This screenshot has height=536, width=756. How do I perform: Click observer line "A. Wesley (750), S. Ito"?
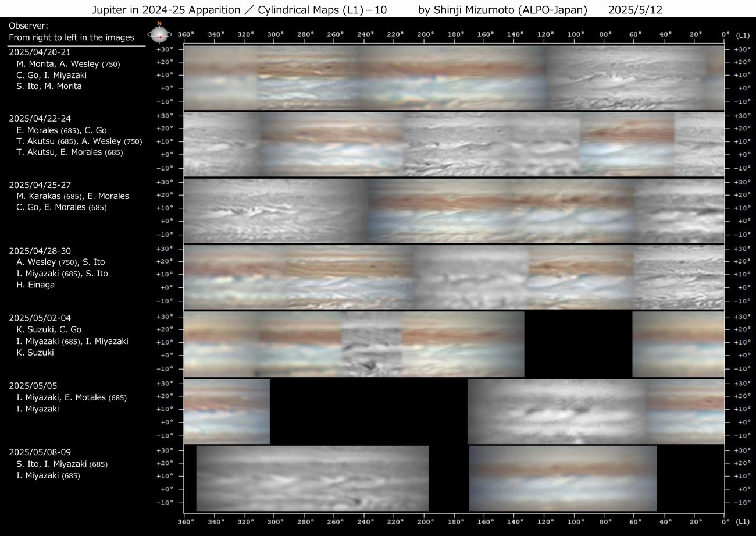tap(60, 262)
